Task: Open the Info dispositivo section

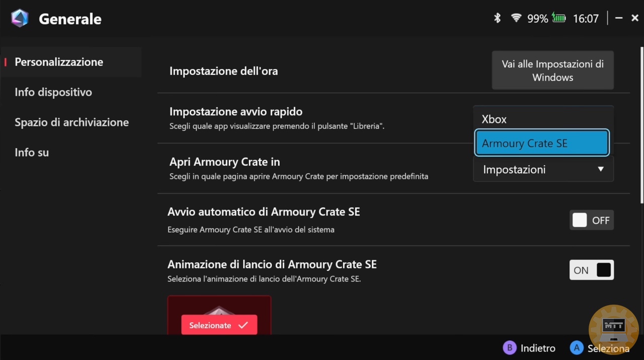Action: coord(53,92)
